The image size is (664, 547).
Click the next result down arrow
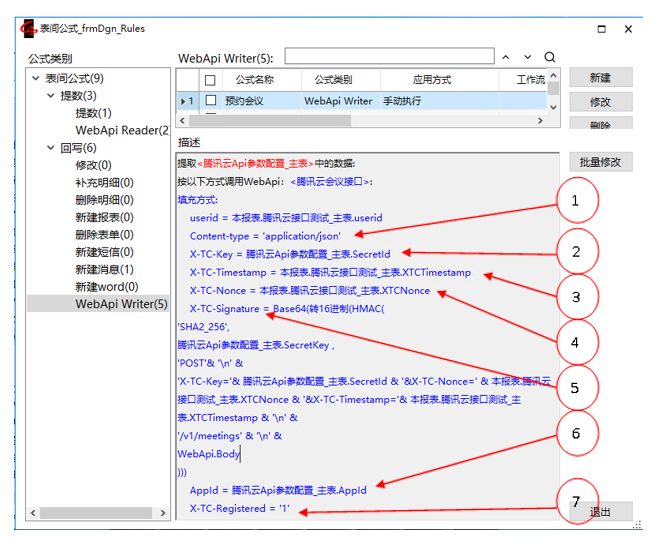(526, 57)
